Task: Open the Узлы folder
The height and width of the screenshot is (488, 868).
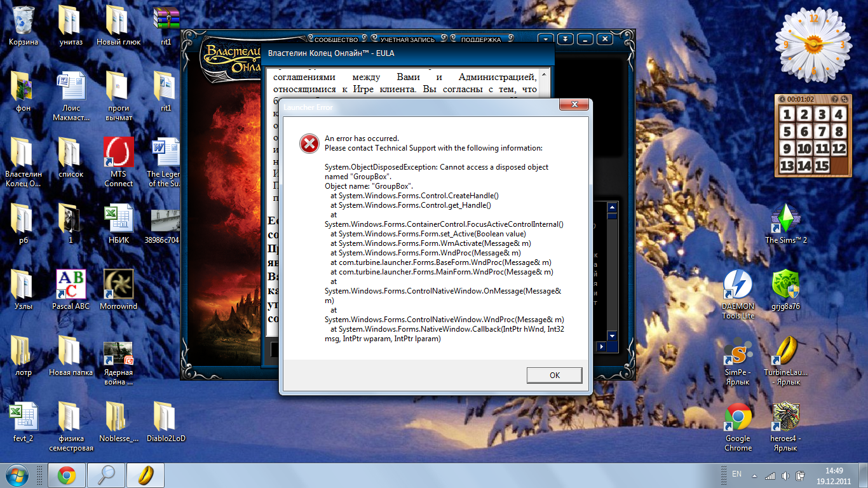Action: pyautogui.click(x=24, y=289)
